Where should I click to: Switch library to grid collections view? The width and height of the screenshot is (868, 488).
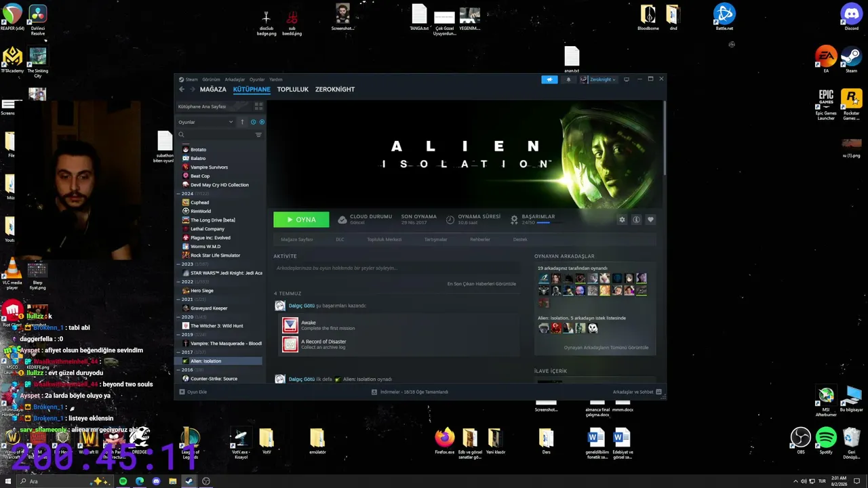(258, 106)
